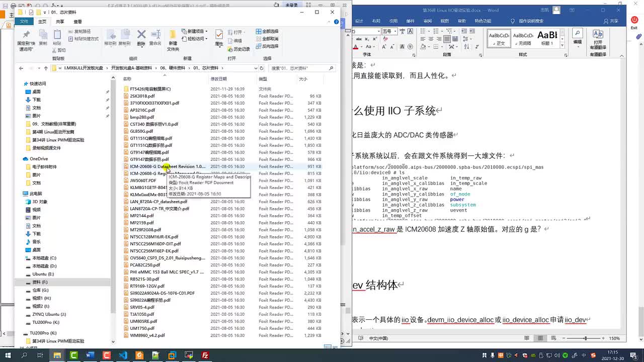Screen dimensions: 644x362
Task: Switch to the Share tab in Explorer
Action: pos(60,22)
